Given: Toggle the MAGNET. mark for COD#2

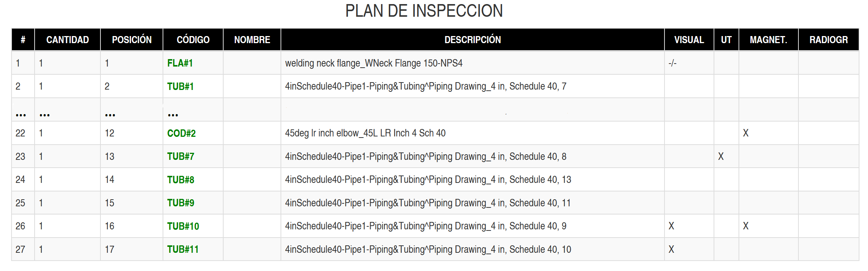Looking at the screenshot, I should pos(746,133).
